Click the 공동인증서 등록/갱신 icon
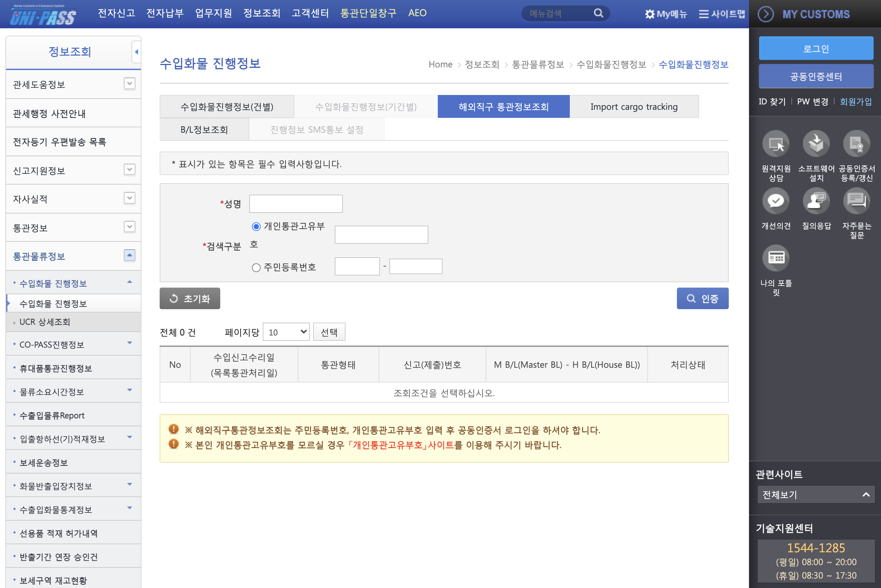 [x=856, y=143]
